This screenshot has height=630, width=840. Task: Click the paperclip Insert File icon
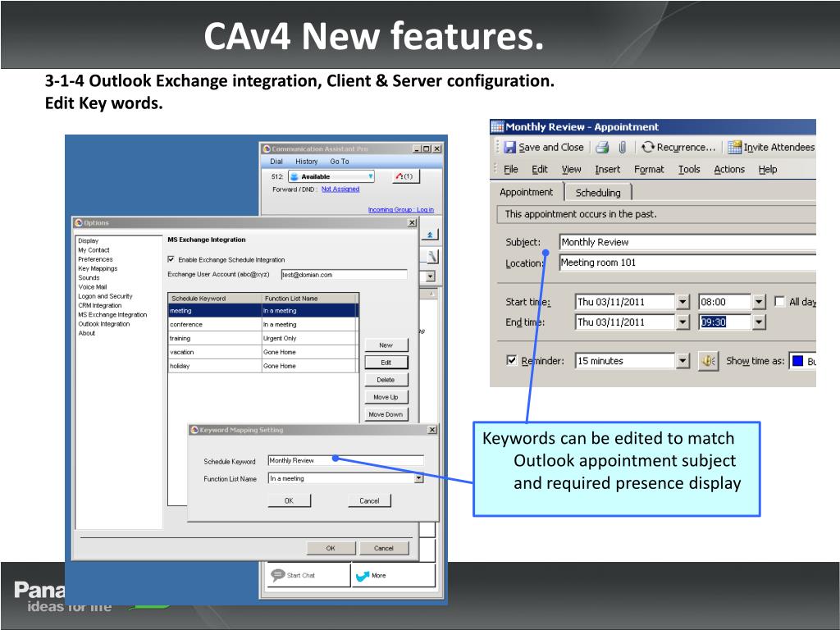click(623, 148)
